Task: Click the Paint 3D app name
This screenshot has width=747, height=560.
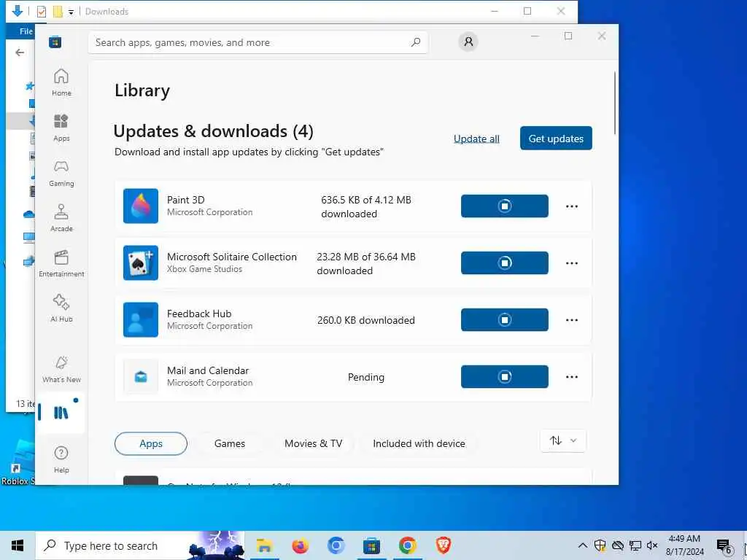Action: [x=186, y=200]
